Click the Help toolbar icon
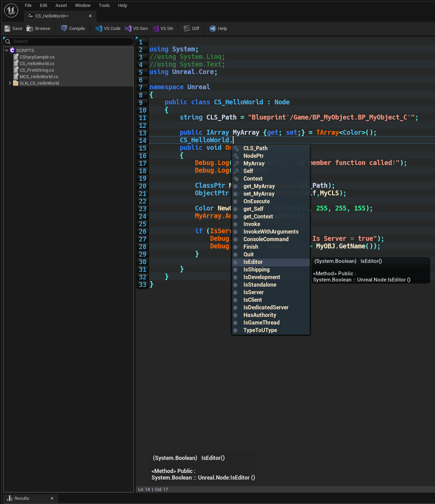This screenshot has height=504, width=435. (x=213, y=29)
